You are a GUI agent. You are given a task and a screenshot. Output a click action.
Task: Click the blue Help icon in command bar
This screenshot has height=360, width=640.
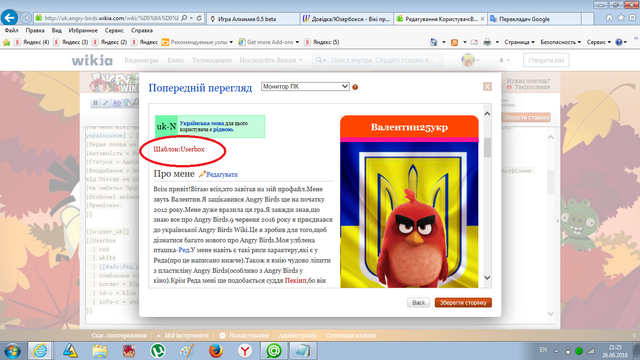619,42
